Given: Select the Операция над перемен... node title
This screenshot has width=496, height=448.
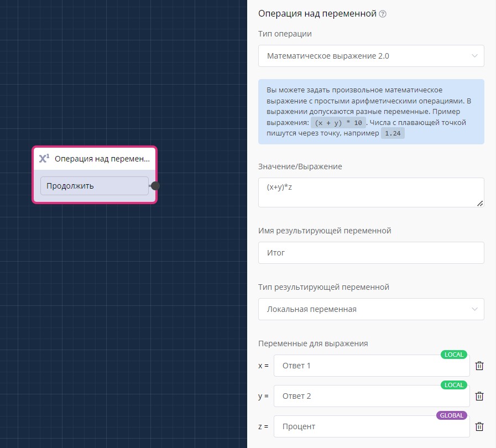Looking at the screenshot, I should tap(102, 159).
